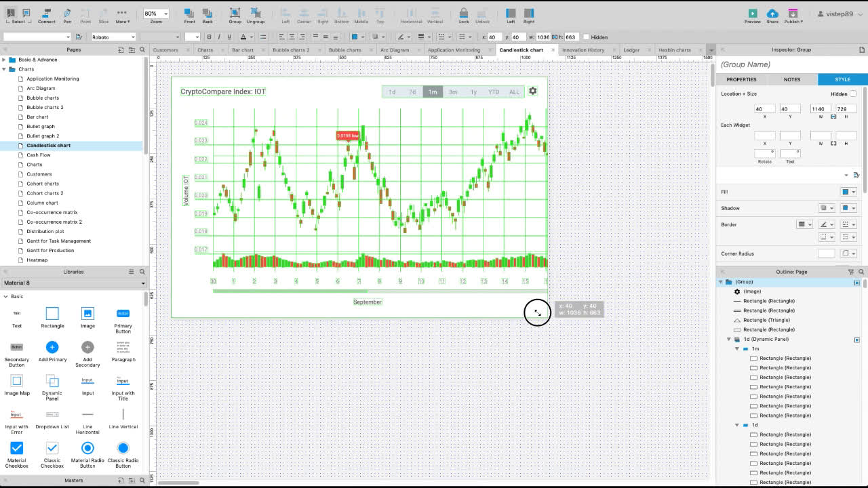The height and width of the screenshot is (488, 868).
Task: Open the More tools menu
Action: [122, 16]
